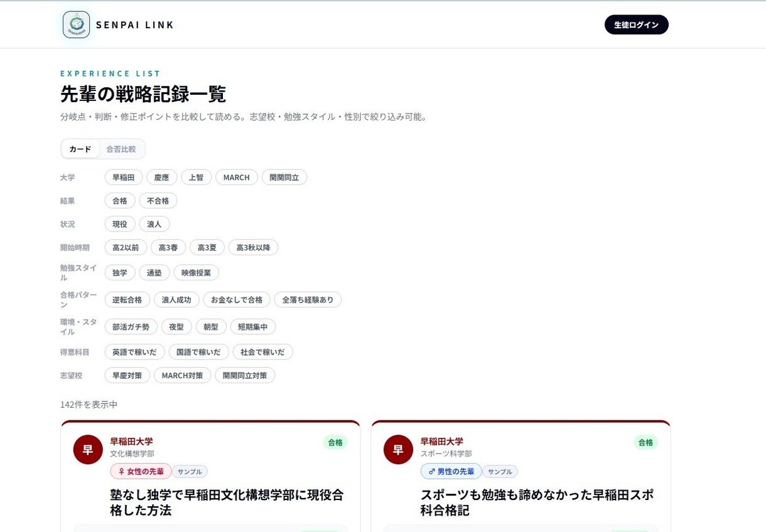Click the Senpai Link logo icon
Viewport: 766px width, 532px height.
click(x=77, y=24)
